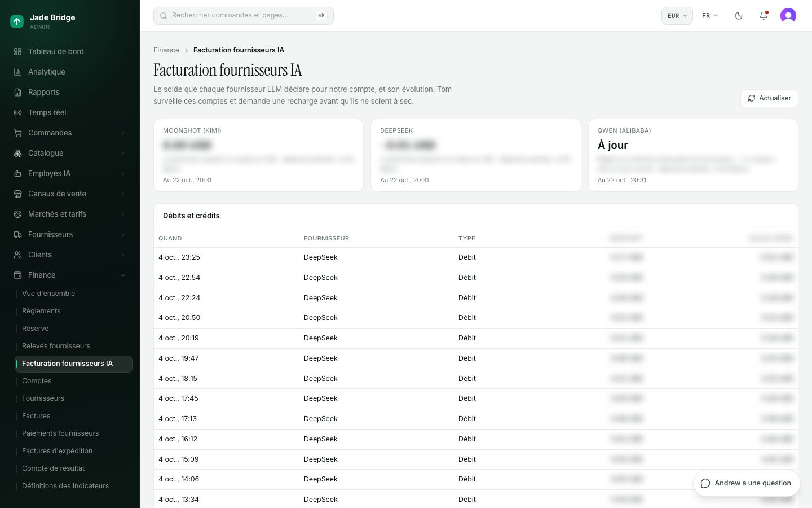Open Relevés fournisseurs submenu item
Viewport: 812px width, 508px height.
pos(56,346)
